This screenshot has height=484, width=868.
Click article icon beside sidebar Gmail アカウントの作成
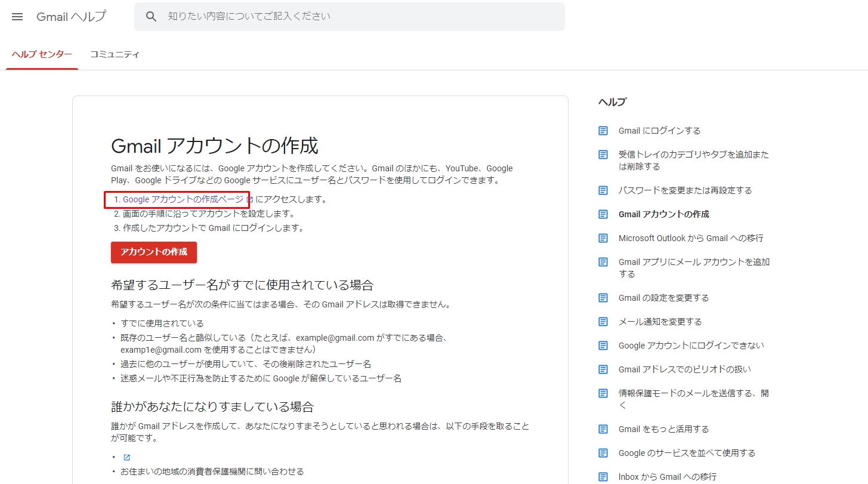[603, 214]
